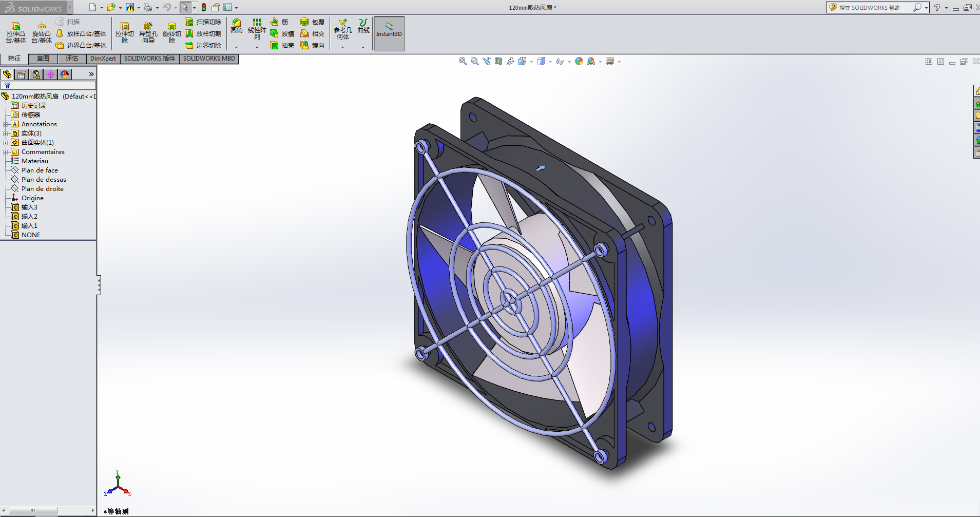
Task: Open the DimXpertManager tab
Action: (x=50, y=74)
